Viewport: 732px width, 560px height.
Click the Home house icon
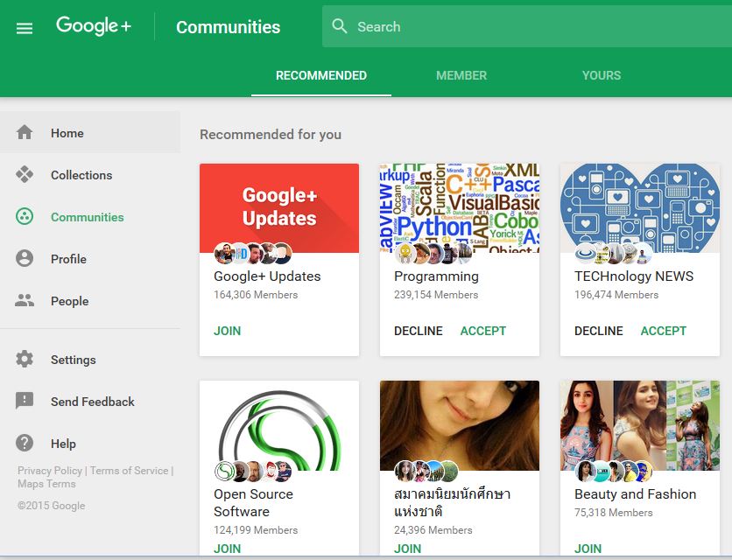pos(25,132)
